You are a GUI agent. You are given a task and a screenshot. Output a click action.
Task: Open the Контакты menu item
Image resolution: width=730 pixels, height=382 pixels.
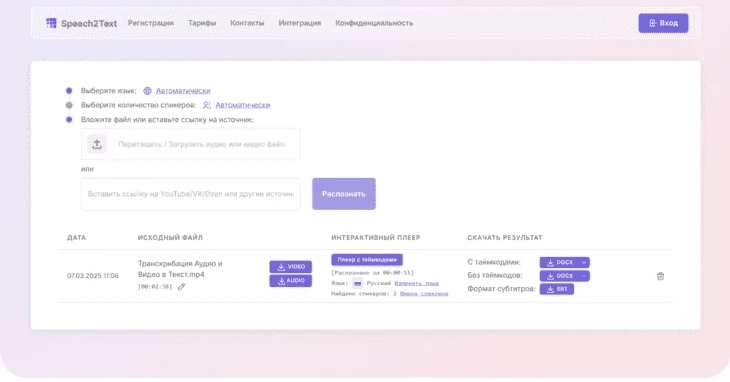point(247,23)
